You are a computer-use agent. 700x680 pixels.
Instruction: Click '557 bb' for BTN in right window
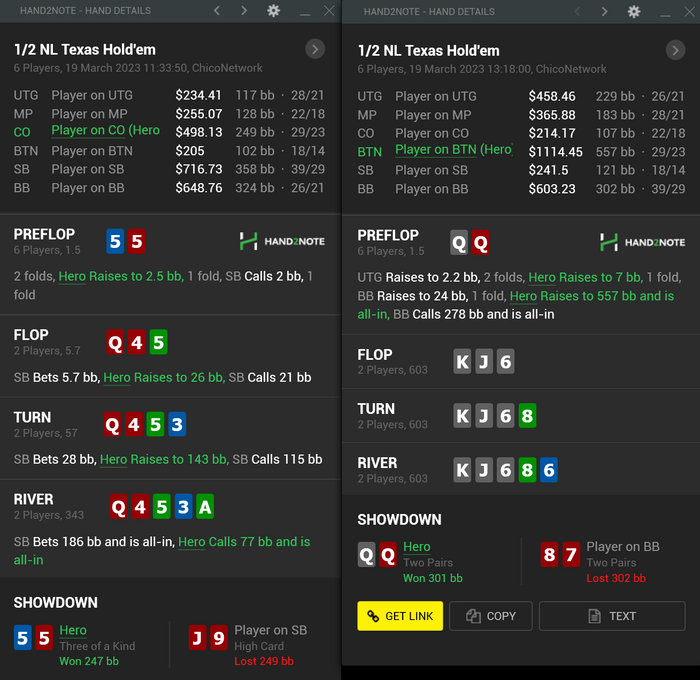point(615,152)
